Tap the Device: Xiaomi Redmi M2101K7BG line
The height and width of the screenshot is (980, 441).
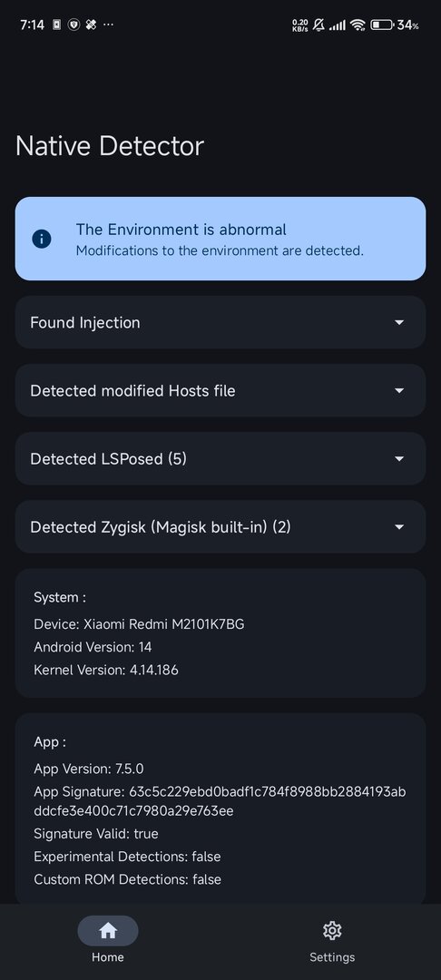139,623
